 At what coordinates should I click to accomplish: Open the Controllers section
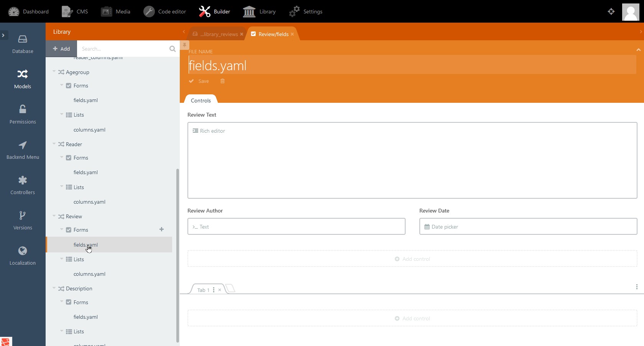tap(23, 185)
